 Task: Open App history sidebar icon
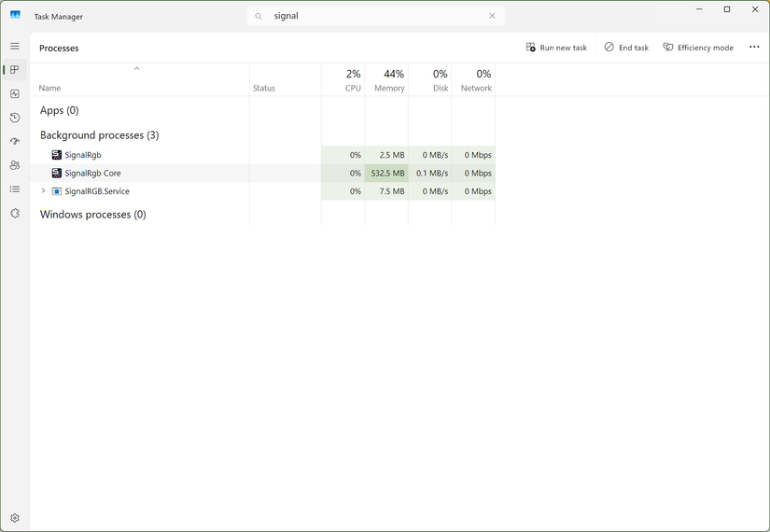point(15,118)
